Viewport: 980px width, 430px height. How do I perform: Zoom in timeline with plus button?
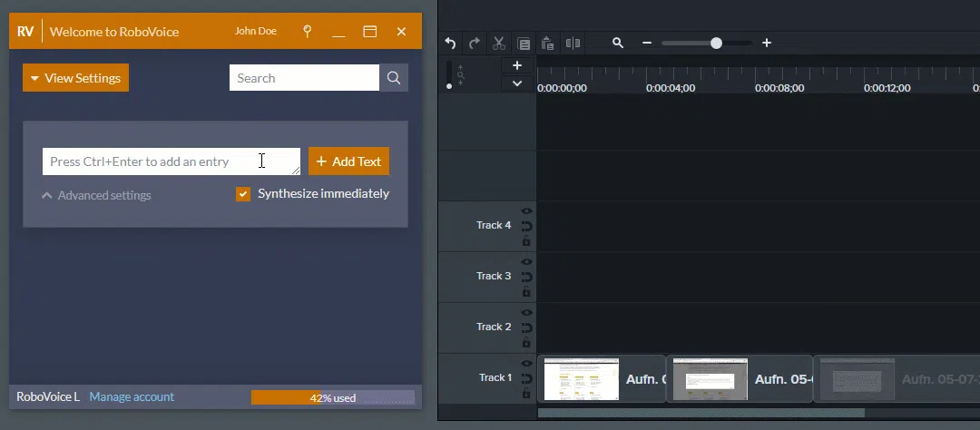(x=767, y=43)
